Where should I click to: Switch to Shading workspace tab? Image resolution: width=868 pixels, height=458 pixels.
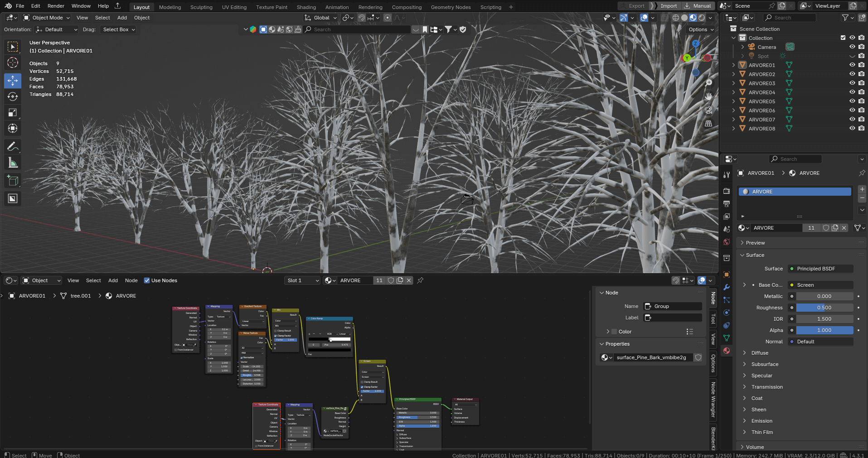[306, 7]
